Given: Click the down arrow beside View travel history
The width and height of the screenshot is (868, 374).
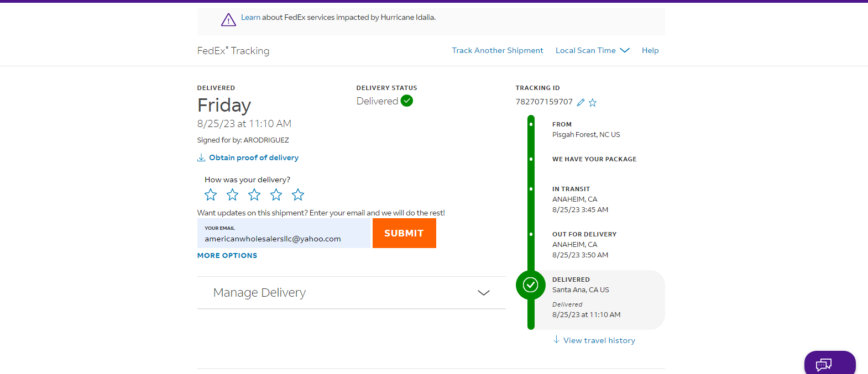Looking at the screenshot, I should [556, 340].
